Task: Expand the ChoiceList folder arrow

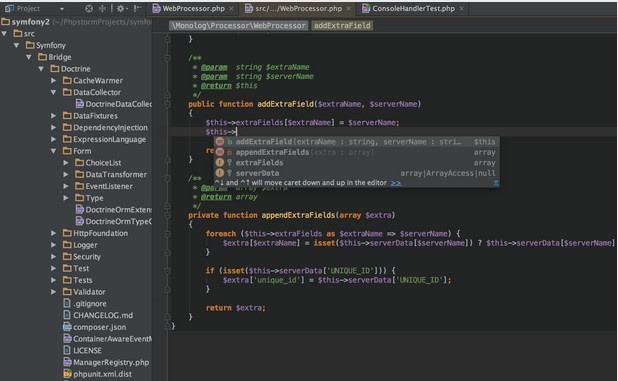Action: pyautogui.click(x=66, y=163)
